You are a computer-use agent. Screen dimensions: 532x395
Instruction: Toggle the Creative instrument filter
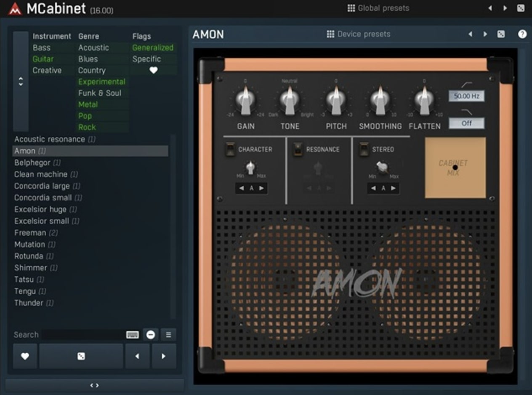47,70
